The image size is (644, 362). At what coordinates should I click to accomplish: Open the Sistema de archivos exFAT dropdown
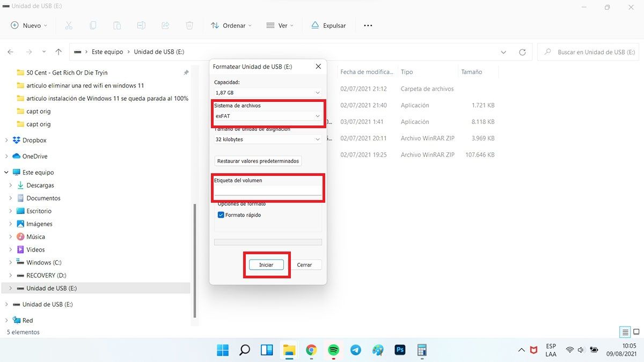coord(268,116)
